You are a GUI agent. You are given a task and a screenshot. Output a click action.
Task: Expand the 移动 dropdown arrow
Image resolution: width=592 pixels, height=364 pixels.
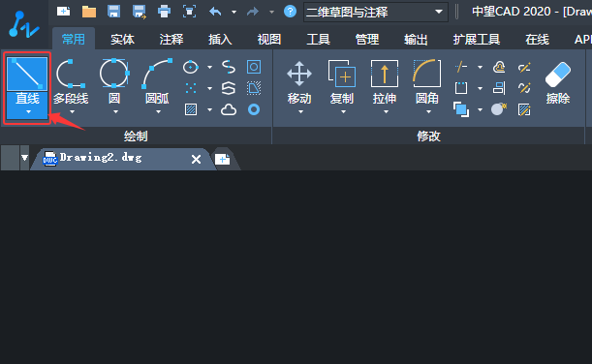300,112
